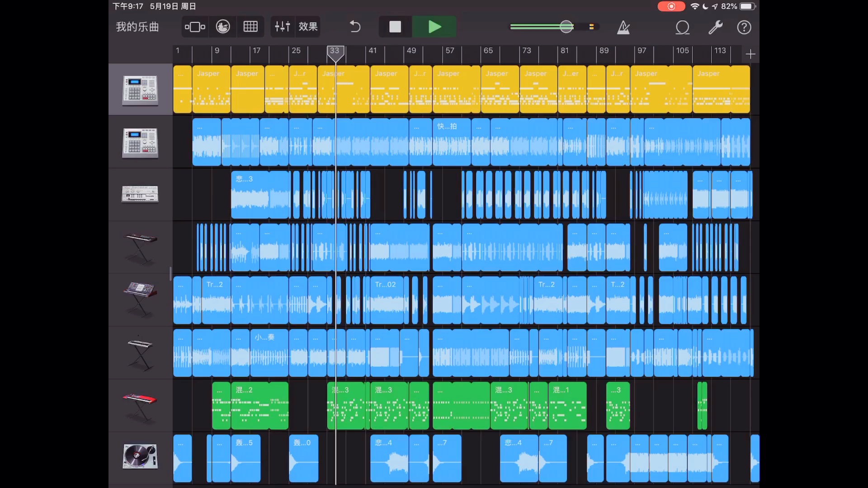Select the red keyboard track header

[x=140, y=405]
